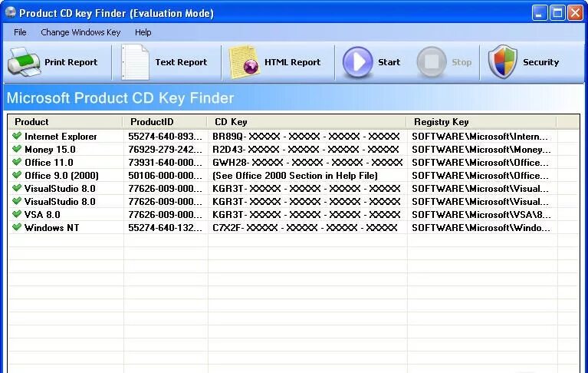Click the Security shield icon

coord(502,62)
